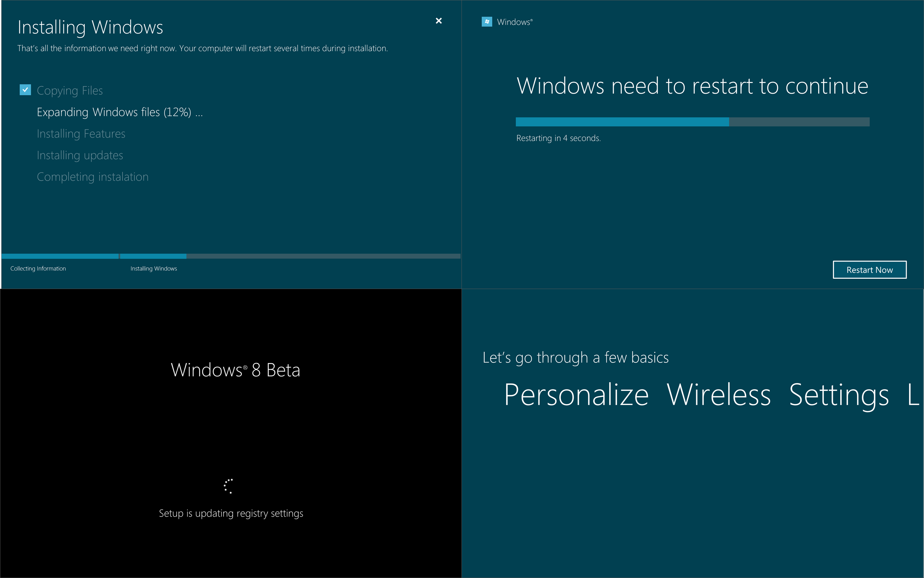This screenshot has width=924, height=578.
Task: Click the 'Installing Windows' title heading
Action: click(x=90, y=28)
